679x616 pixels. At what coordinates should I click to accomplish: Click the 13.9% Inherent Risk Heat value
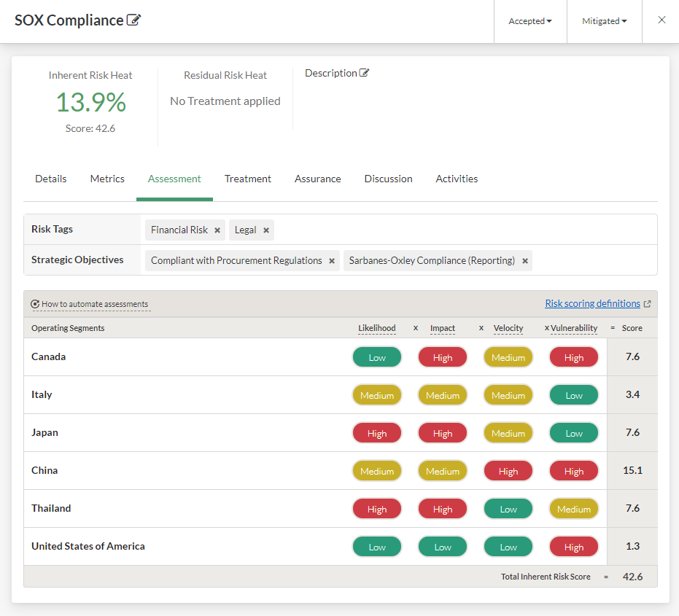[90, 102]
